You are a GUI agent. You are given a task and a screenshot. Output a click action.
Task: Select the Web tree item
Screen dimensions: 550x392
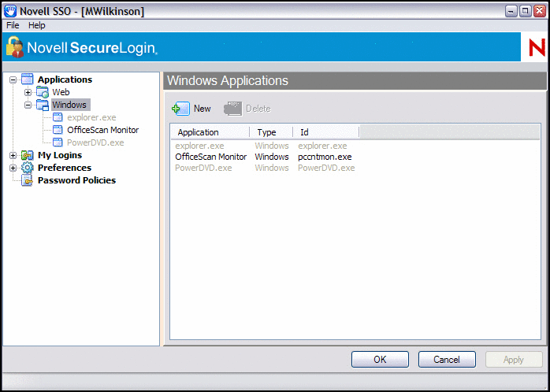(61, 92)
